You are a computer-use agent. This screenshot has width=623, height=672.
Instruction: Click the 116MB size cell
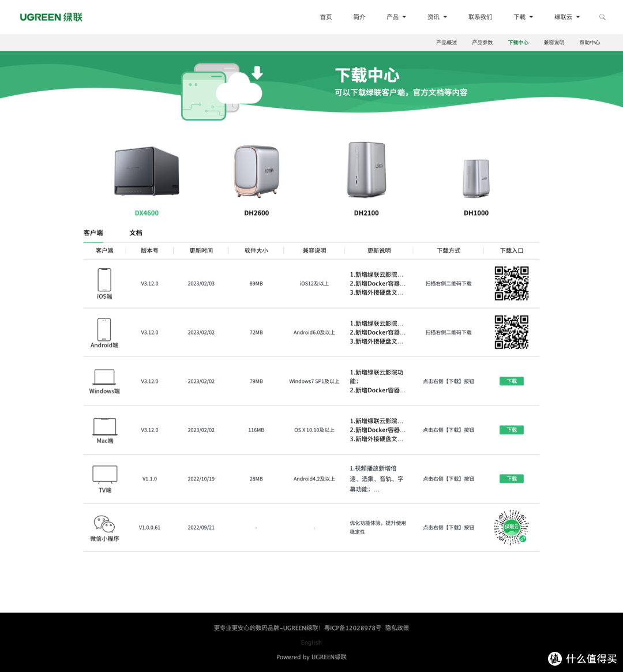[x=256, y=430]
